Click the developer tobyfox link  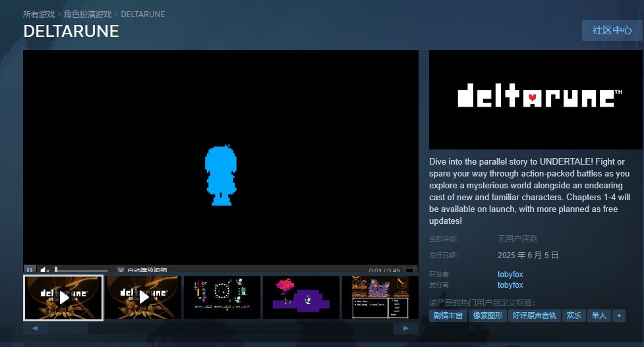coord(510,274)
